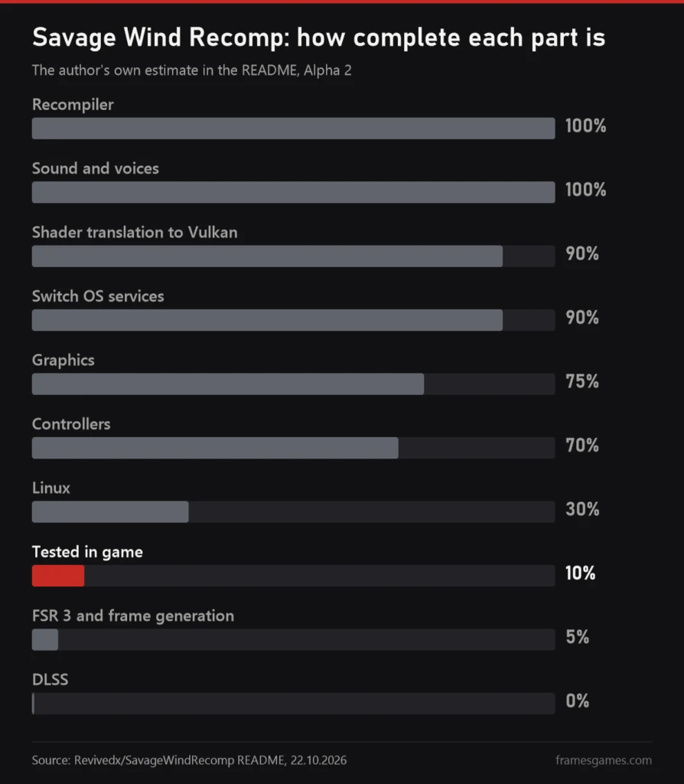Select the DLSS empty progress bar
This screenshot has height=784, width=684.
pyautogui.click(x=293, y=704)
